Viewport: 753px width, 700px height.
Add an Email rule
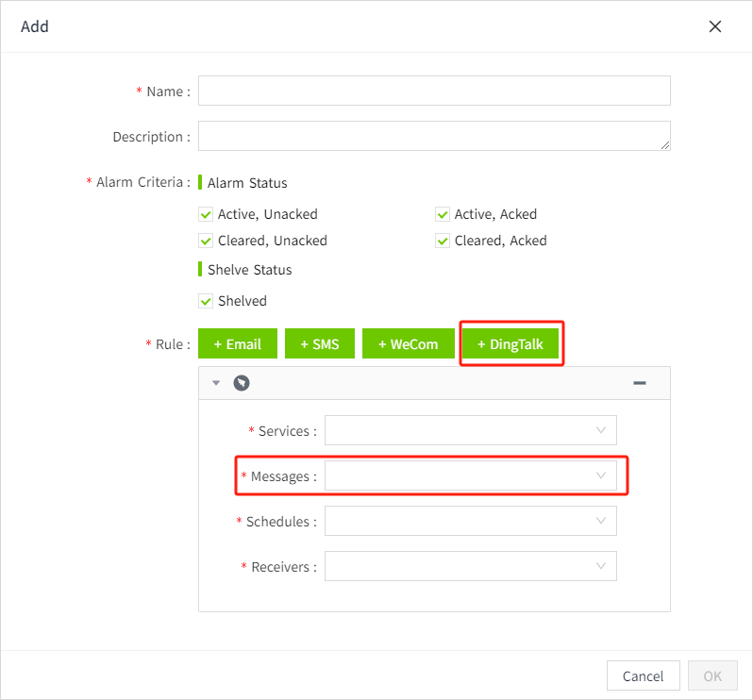click(x=238, y=344)
